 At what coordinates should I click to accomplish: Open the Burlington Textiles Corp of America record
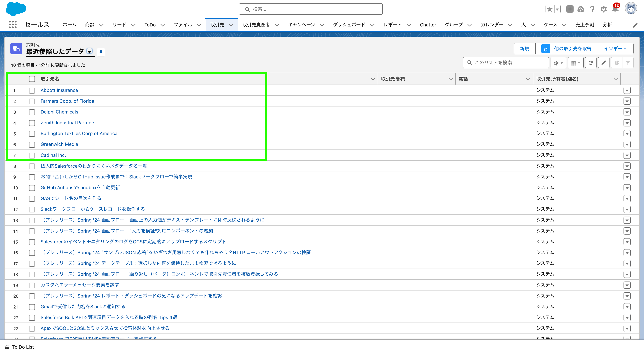(79, 133)
